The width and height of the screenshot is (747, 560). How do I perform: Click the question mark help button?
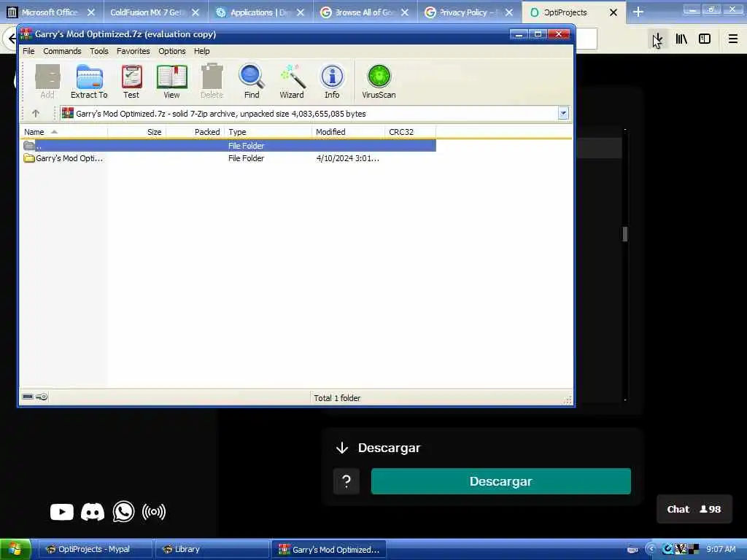tap(347, 481)
